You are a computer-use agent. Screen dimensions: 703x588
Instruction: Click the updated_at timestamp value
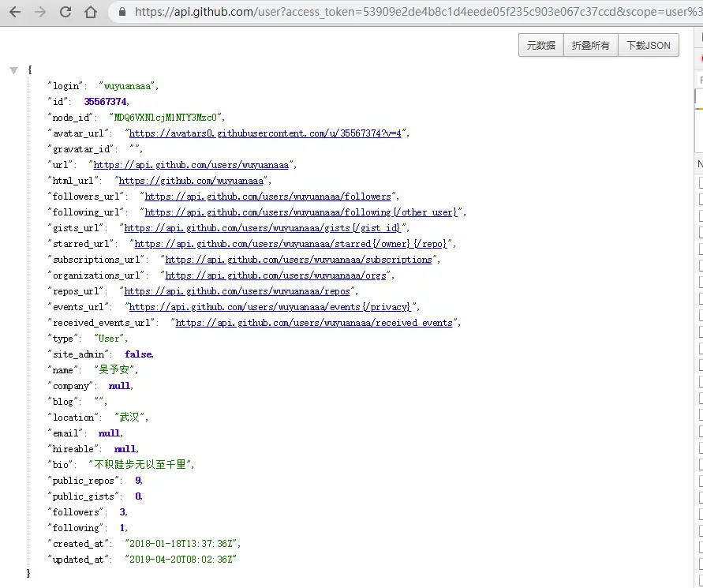pyautogui.click(x=181, y=560)
